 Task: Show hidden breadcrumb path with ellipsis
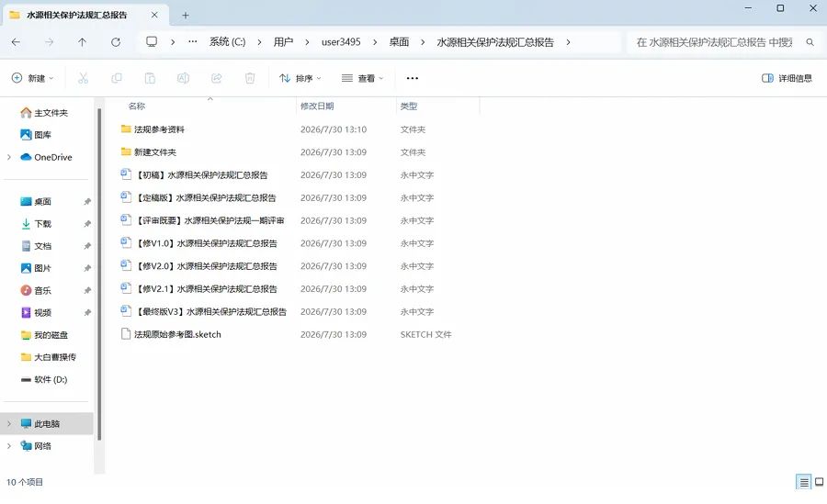(x=193, y=41)
